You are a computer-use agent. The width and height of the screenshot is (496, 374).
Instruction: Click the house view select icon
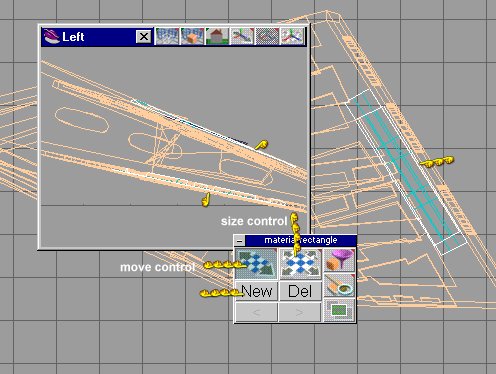pyautogui.click(x=217, y=36)
